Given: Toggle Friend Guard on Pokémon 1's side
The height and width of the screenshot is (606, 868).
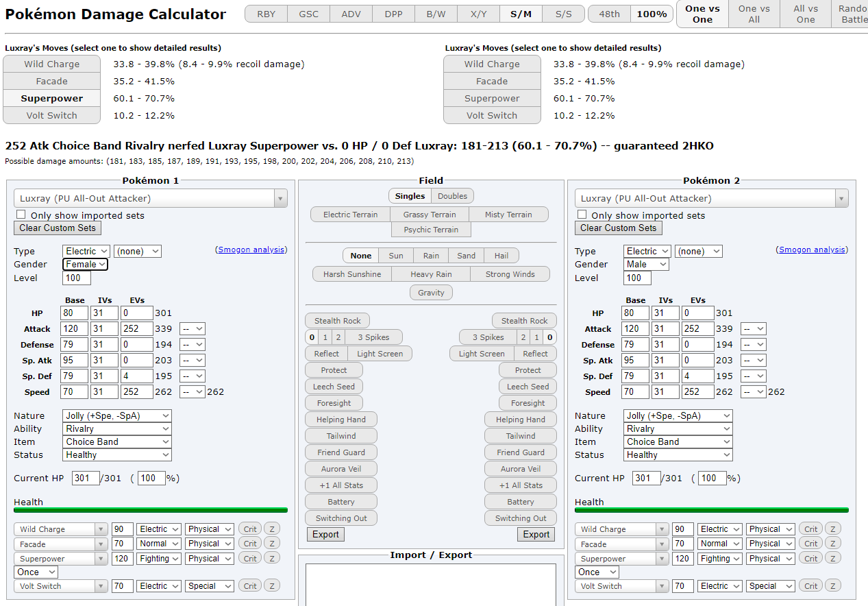Looking at the screenshot, I should [341, 452].
